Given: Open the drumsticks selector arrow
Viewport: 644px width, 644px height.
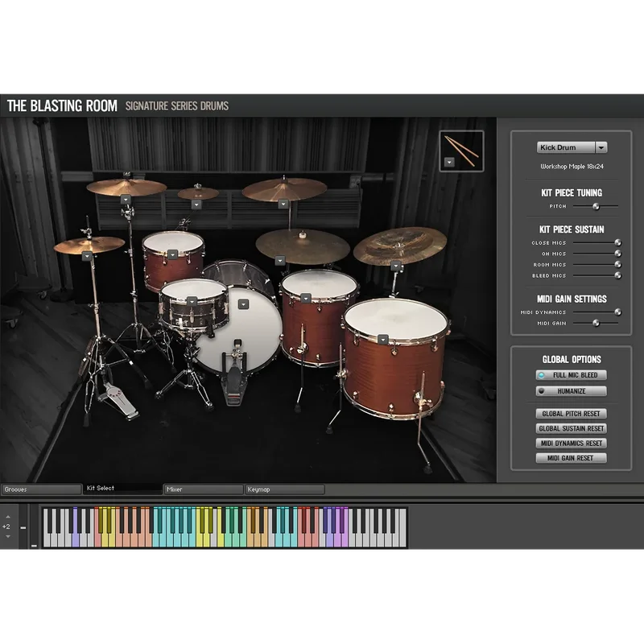Looking at the screenshot, I should 449,163.
